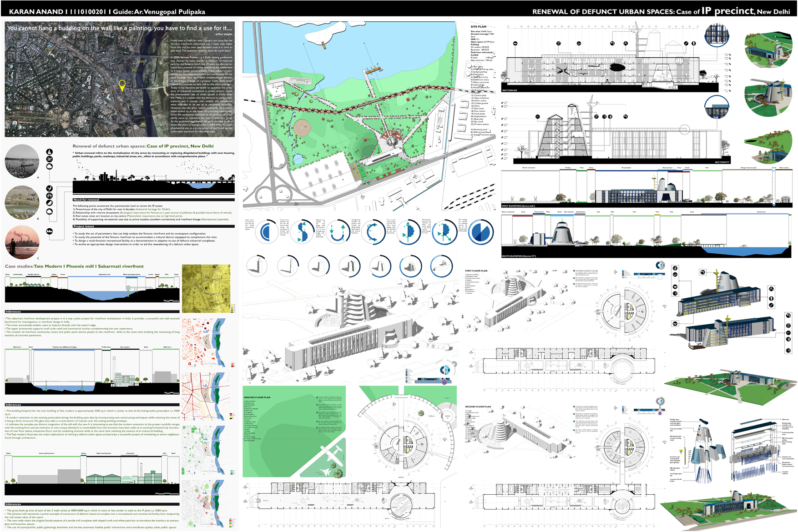Select the S-shaped concept diagram circle

tap(302, 231)
